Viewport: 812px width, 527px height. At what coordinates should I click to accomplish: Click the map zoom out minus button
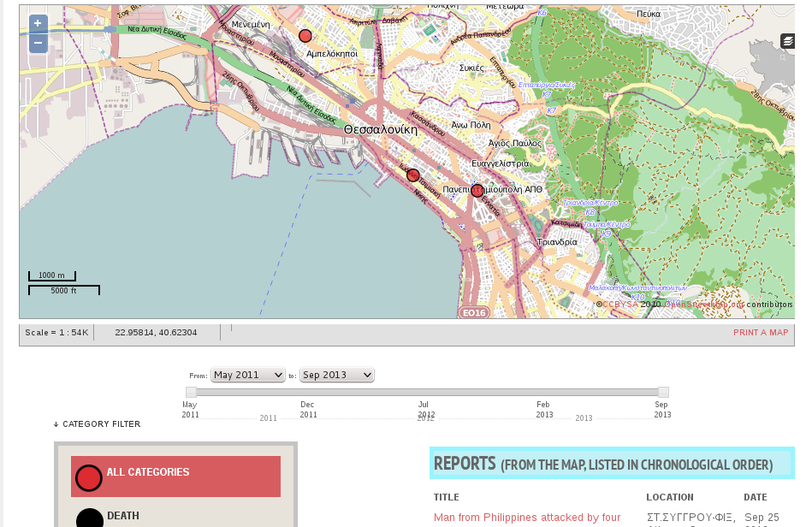[38, 43]
